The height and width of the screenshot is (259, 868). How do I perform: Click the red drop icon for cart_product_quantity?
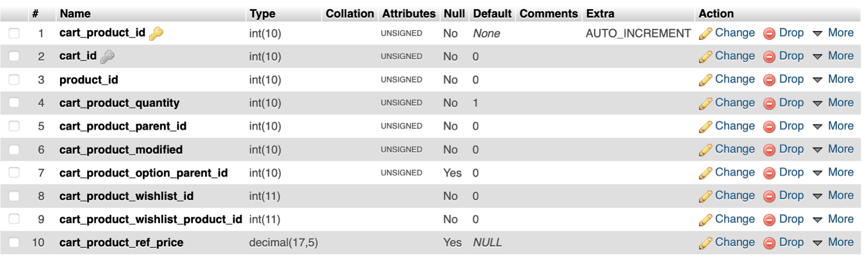pos(769,103)
